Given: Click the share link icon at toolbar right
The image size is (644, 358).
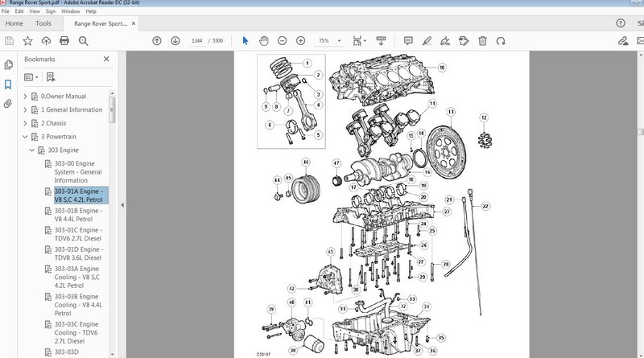Looking at the screenshot, I should [623, 41].
